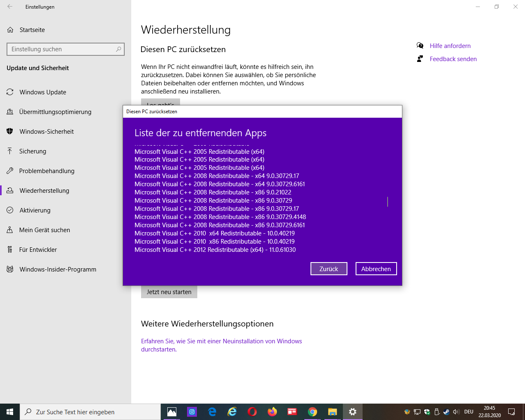The image size is (525, 420).
Task: Click the Settings gear in taskbar
Action: pyautogui.click(x=352, y=412)
